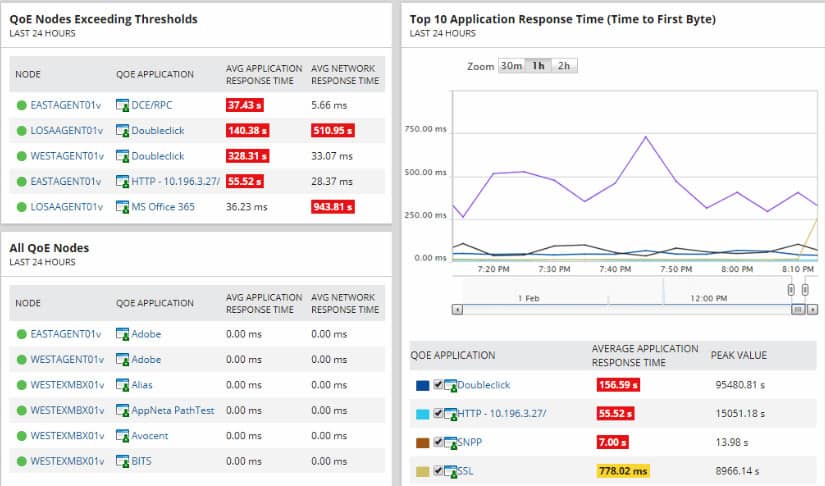Click the status dot in the MS Office 365 row
825x486 pixels.
click(x=22, y=207)
